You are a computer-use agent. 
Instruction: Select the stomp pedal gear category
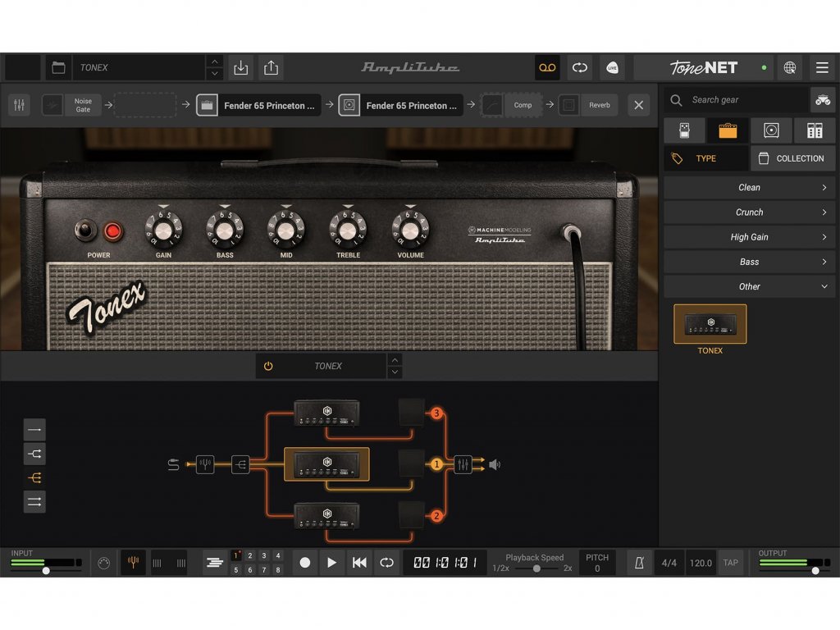point(684,130)
